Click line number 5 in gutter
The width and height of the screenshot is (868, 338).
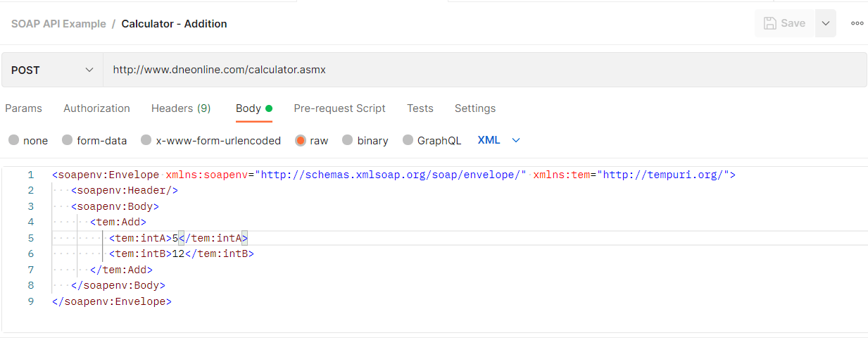pyautogui.click(x=30, y=238)
